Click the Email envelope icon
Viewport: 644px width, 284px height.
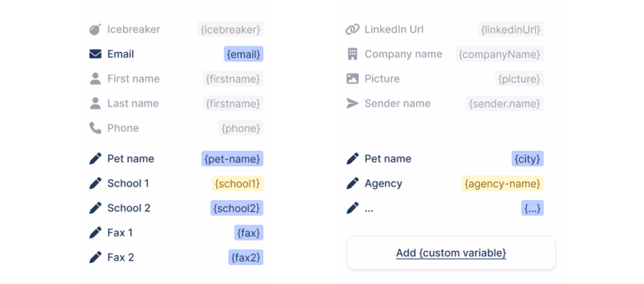tap(95, 54)
